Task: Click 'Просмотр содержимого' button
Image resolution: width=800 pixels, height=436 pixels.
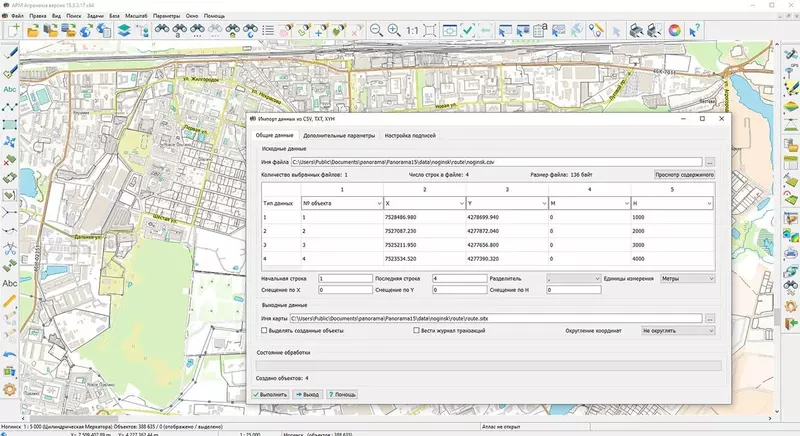Action: [x=684, y=174]
